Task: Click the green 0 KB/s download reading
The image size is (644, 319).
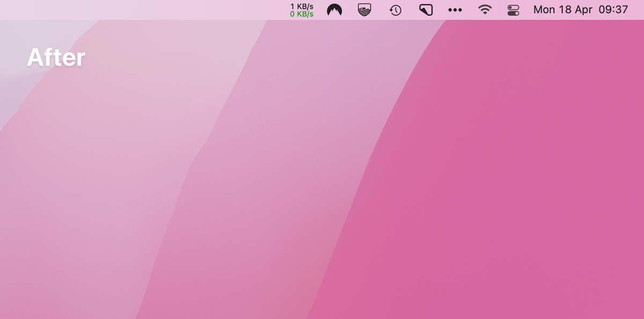Action: 302,14
